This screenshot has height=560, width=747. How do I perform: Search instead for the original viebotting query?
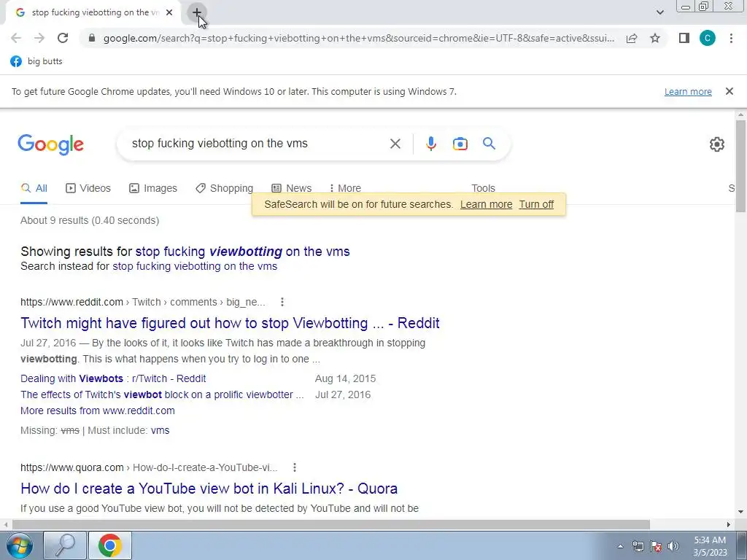[x=194, y=266]
